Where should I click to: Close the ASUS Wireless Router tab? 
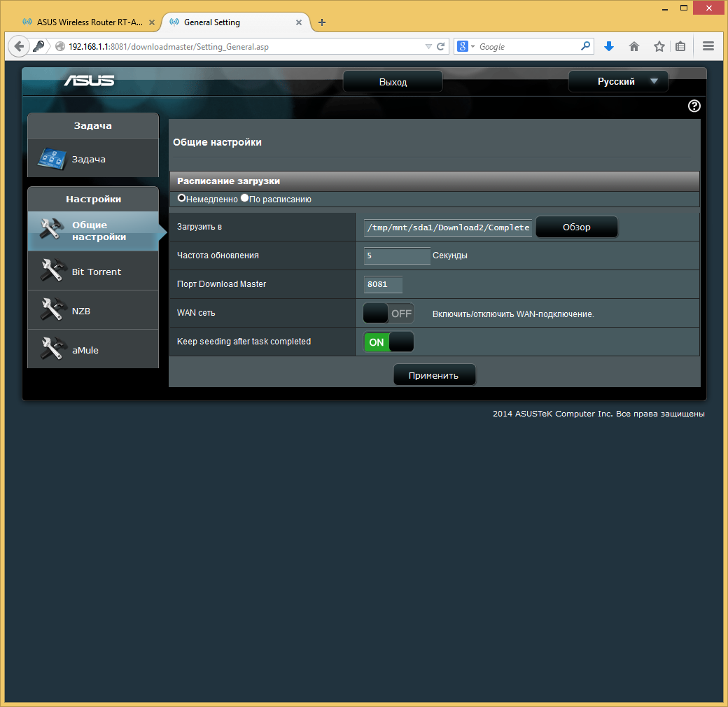coord(152,22)
